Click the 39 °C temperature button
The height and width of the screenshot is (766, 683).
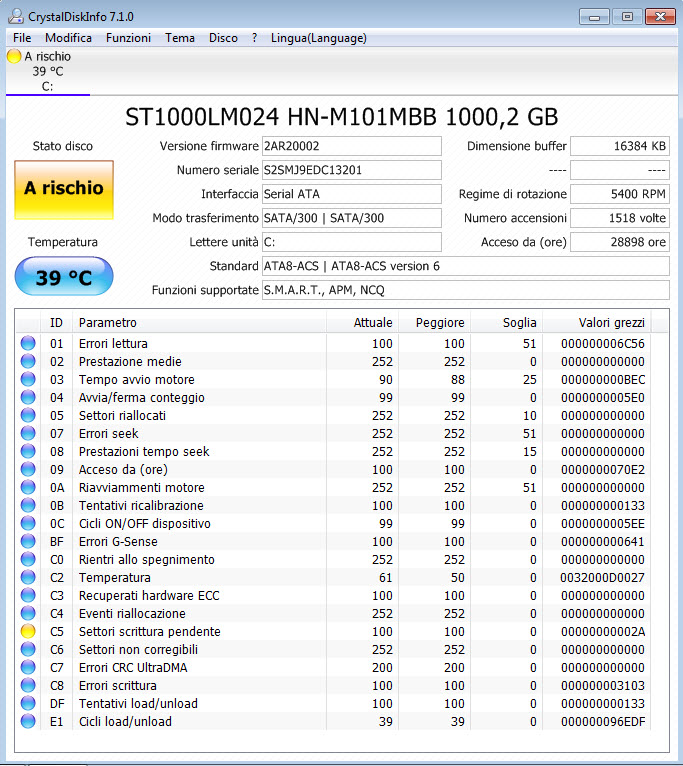coord(64,277)
